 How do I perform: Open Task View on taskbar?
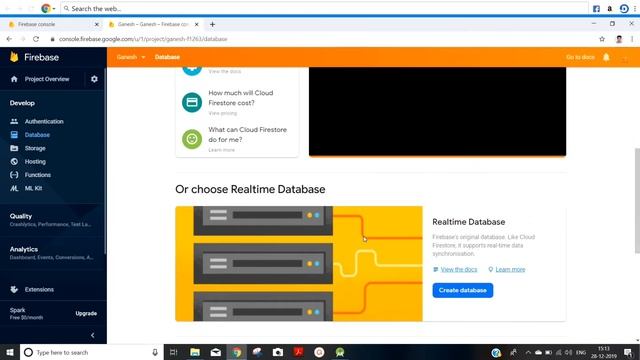(x=173, y=352)
